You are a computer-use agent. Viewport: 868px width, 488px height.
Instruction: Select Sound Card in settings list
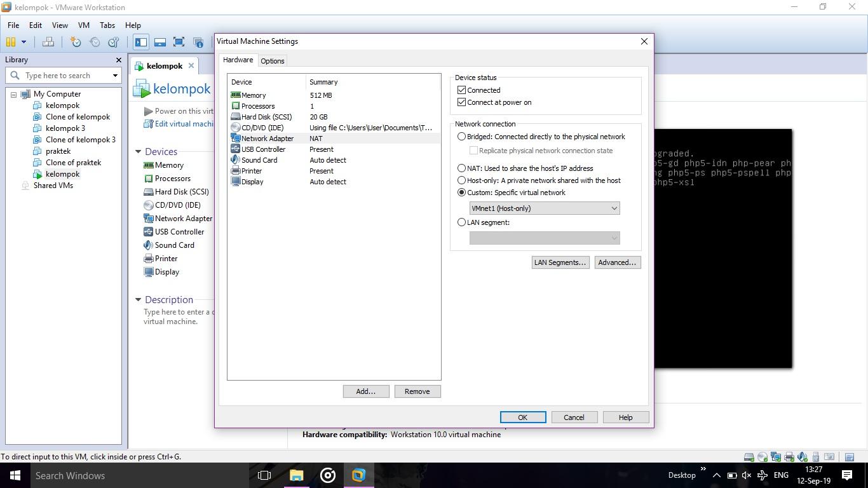[x=334, y=160]
